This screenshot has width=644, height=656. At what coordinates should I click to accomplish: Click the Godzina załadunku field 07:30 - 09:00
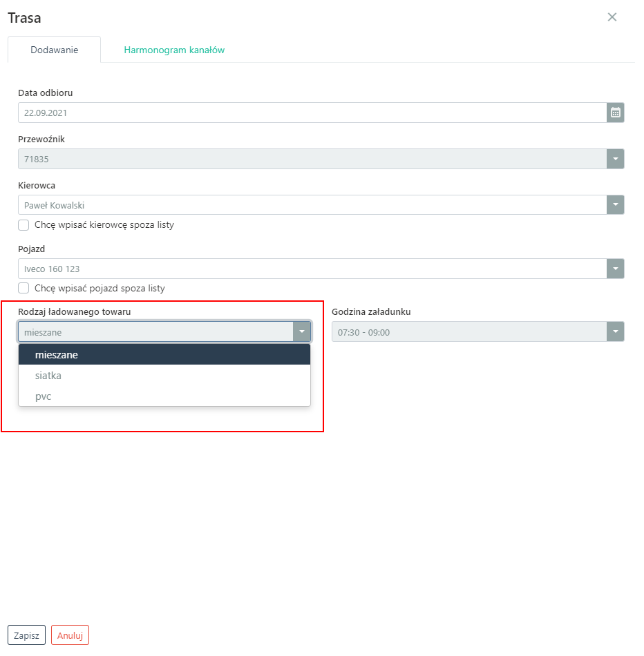tap(468, 332)
